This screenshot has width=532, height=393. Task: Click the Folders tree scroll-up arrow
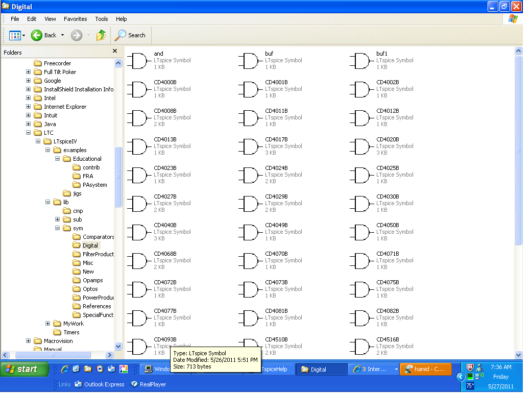(118, 63)
